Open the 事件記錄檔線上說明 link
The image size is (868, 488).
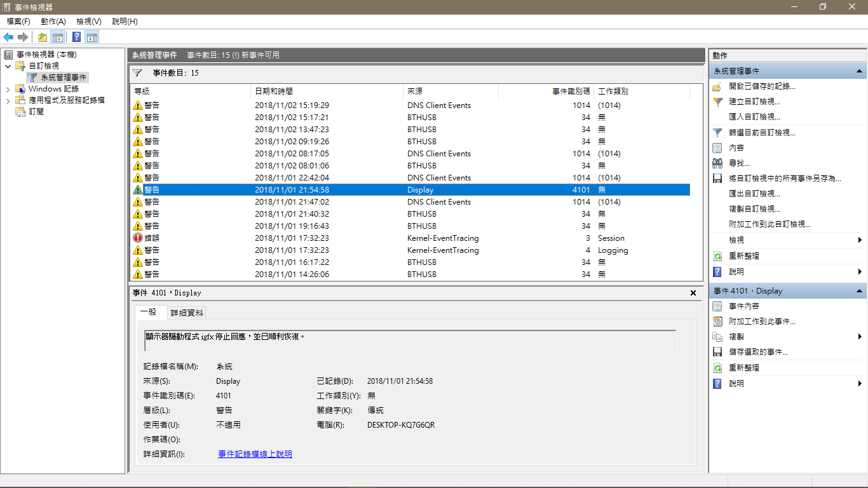click(255, 454)
